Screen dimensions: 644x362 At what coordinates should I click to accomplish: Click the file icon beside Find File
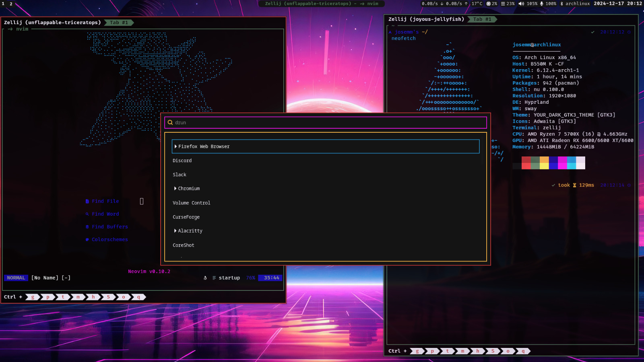87,201
